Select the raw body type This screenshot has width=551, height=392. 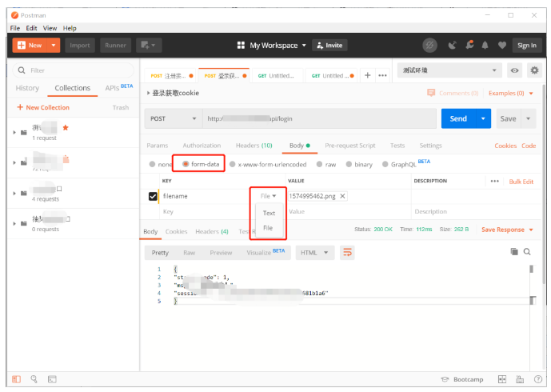click(319, 164)
